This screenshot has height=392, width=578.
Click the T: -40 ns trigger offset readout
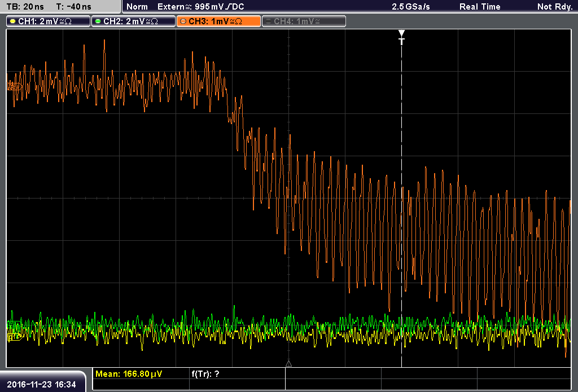[x=74, y=7]
